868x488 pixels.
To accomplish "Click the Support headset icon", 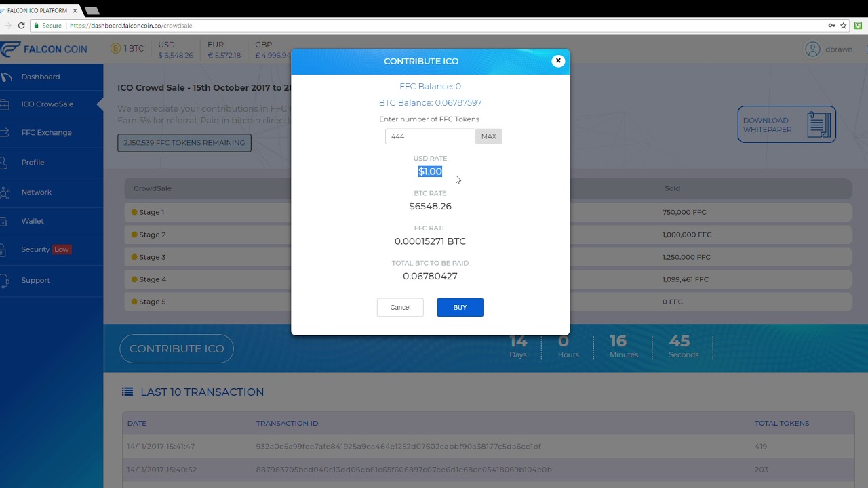I will (4, 280).
